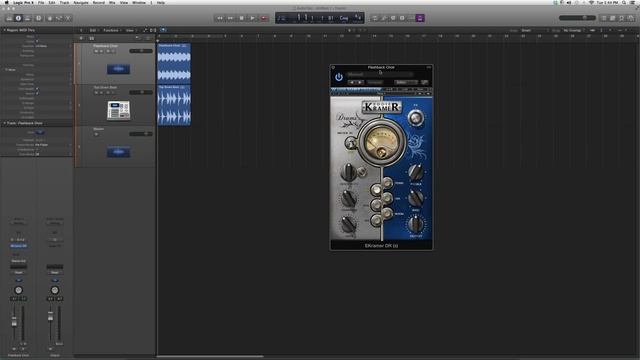Image resolution: width=640 pixels, height=360 pixels.
Task: Toggle the blue Catch Playhead button
Action: point(163,30)
